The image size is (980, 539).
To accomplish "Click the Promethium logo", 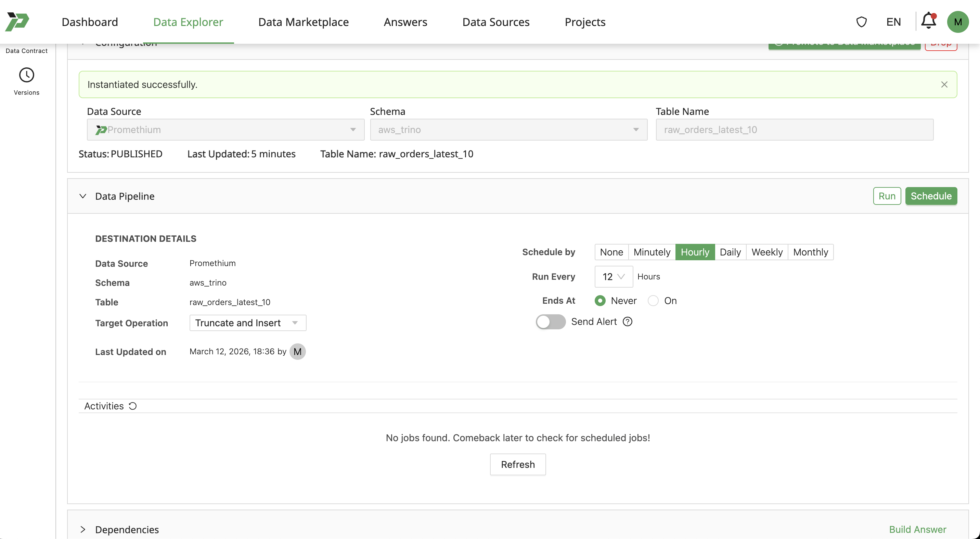I will tap(17, 22).
